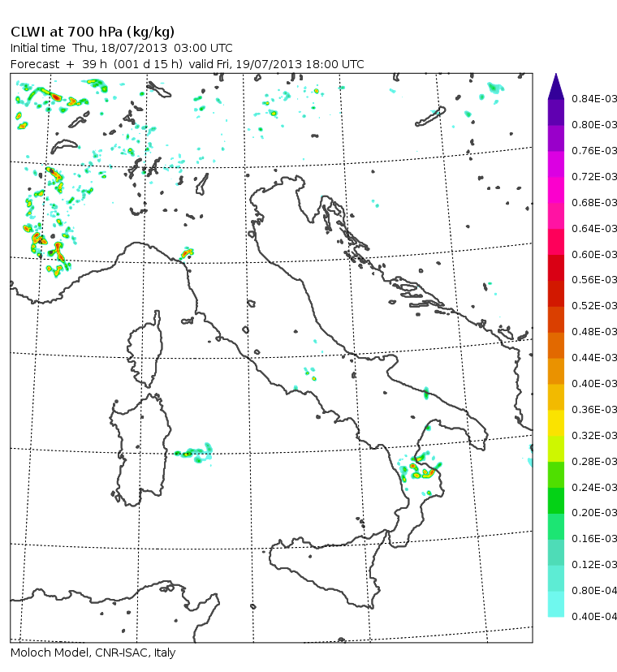Screen dimensions: 617x672
Task: Click the 0.44E-03 colorbar label
Action: (594, 357)
